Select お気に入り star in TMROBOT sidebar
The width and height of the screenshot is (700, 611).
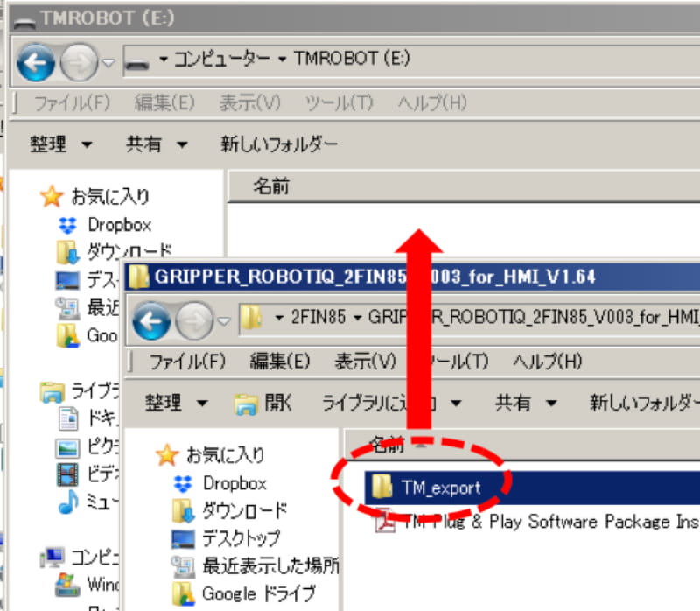click(52, 197)
